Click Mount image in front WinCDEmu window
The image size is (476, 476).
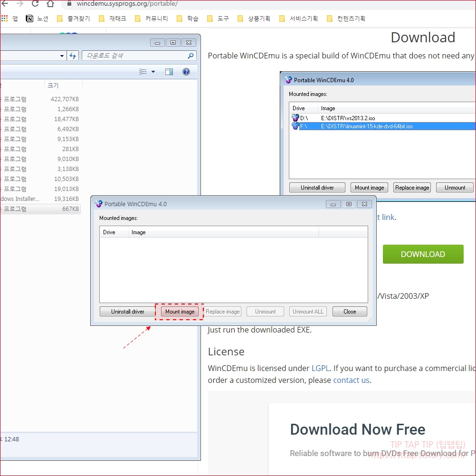click(x=180, y=312)
